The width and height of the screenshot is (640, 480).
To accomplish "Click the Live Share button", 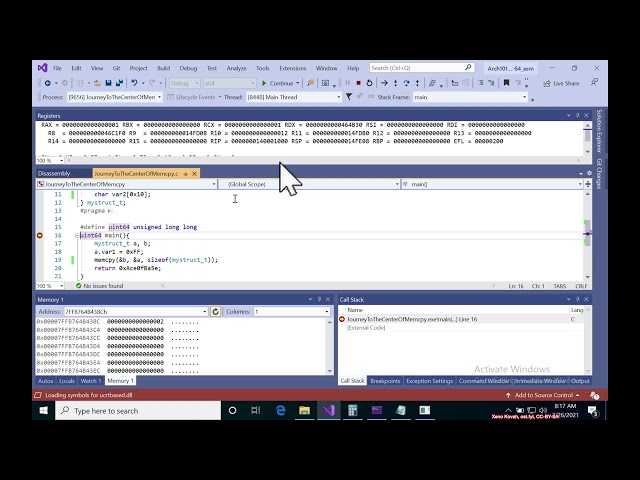I will pyautogui.click(x=561, y=83).
